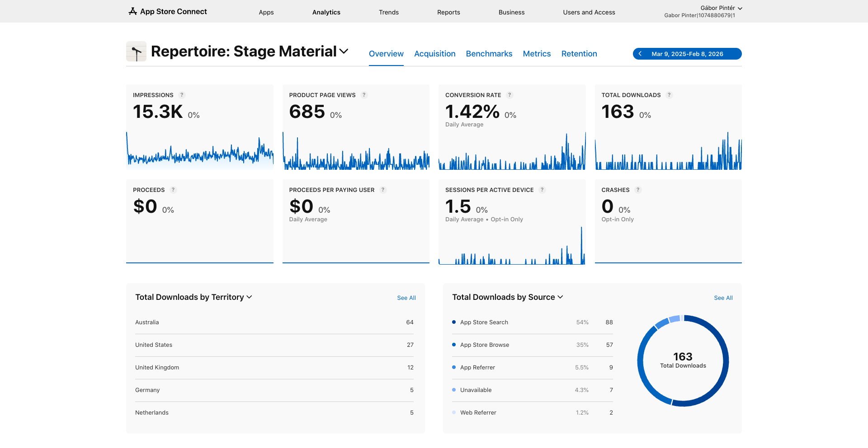
Task: Open the Total Downloads sparkline chart
Action: click(668, 151)
